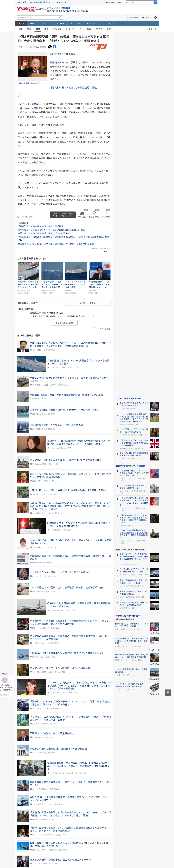Screen dimensions: 174x868
Task: Open 小野寺元防衛相 article thumbnail
Action: [100, 271]
